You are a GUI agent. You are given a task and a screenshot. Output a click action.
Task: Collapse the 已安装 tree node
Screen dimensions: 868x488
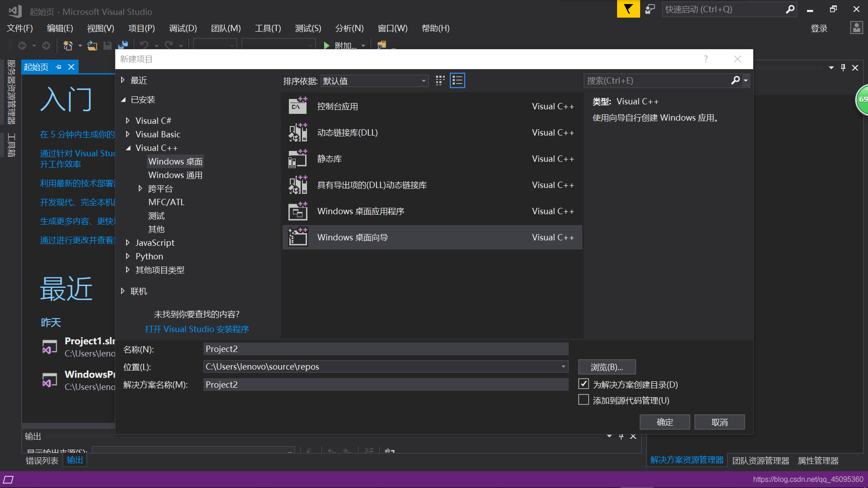tap(123, 99)
